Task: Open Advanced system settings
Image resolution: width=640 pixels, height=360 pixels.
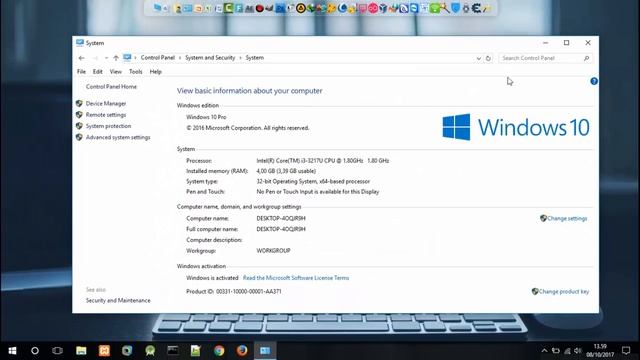Action: 118,138
